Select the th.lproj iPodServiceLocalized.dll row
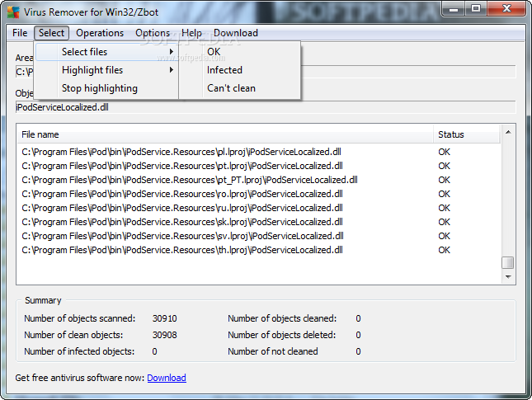This screenshot has width=532, height=400. point(260,250)
